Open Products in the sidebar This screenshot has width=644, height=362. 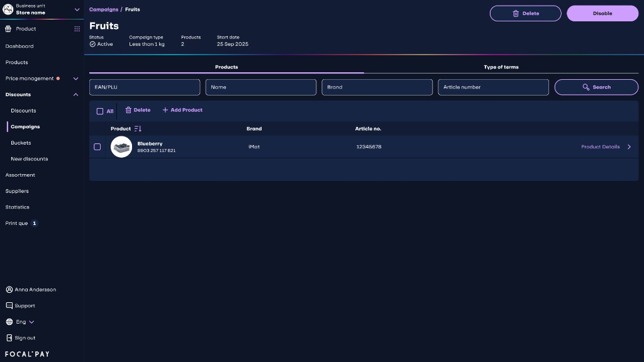(17, 62)
